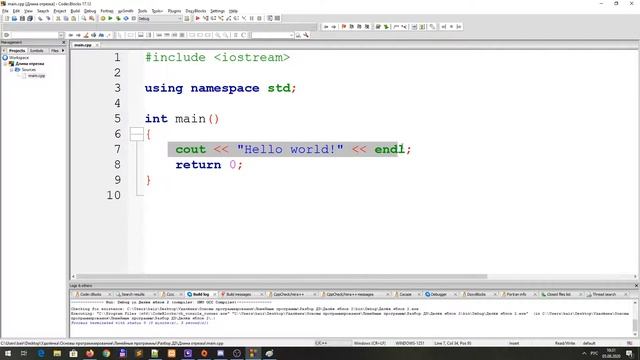
Task: Click the notification center tray icon
Action: click(x=629, y=353)
